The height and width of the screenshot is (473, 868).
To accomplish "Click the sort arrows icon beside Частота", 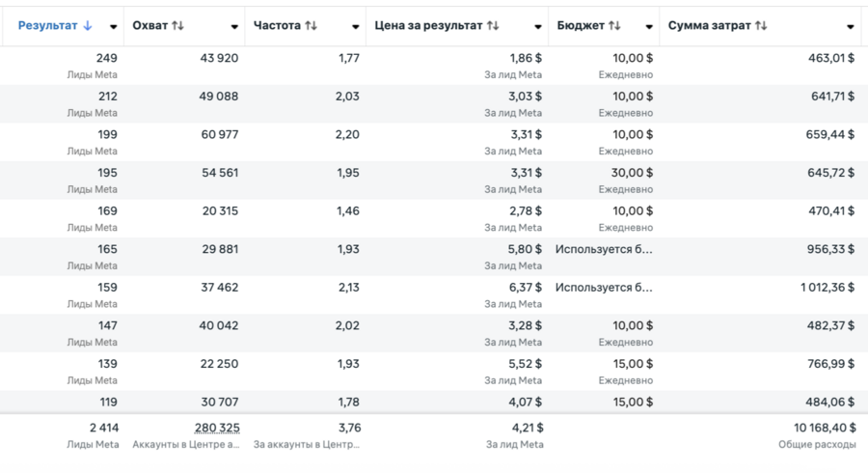I will click(x=311, y=26).
